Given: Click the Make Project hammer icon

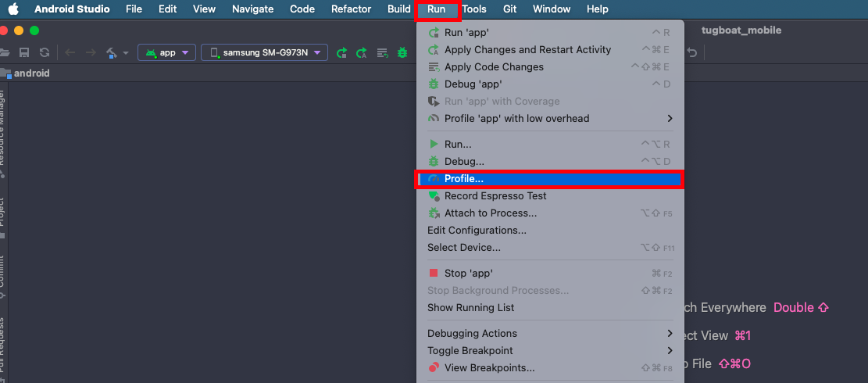Looking at the screenshot, I should (113, 52).
